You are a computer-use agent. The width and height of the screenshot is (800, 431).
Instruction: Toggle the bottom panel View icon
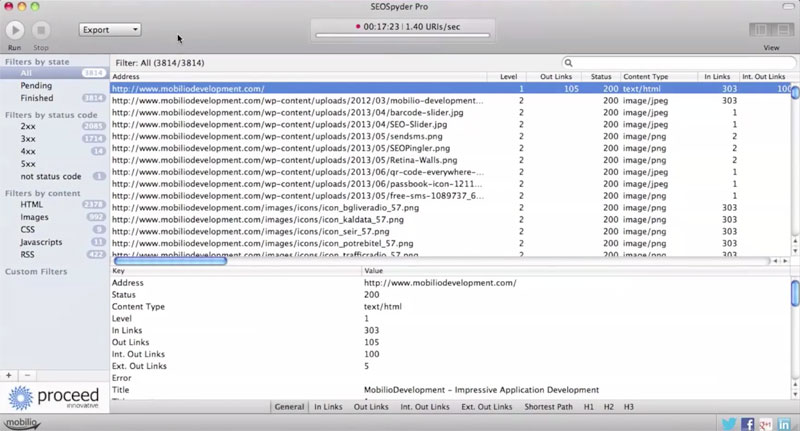(x=783, y=30)
